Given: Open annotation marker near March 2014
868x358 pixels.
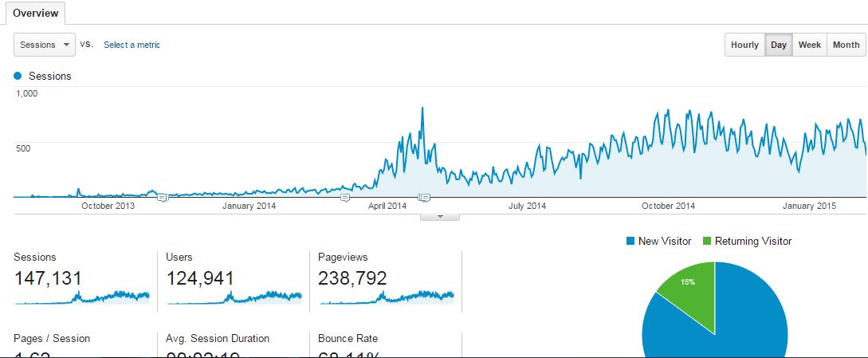Looking at the screenshot, I should (345, 197).
